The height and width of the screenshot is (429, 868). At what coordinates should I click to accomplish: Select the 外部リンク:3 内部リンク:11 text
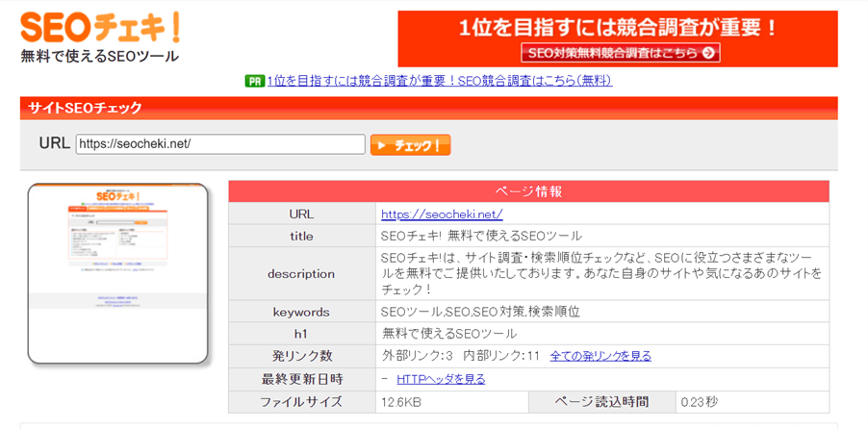[x=461, y=356]
